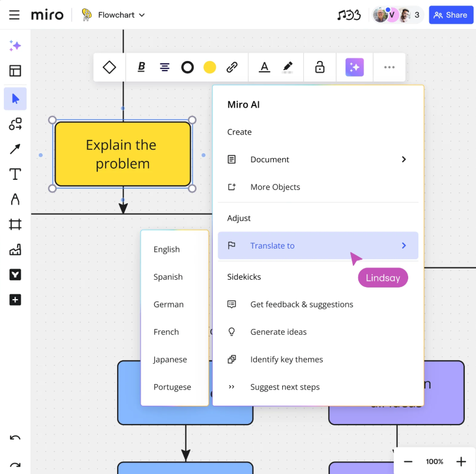The image size is (476, 474).
Task: Choose Get feedback & suggestions
Action: click(x=318, y=304)
